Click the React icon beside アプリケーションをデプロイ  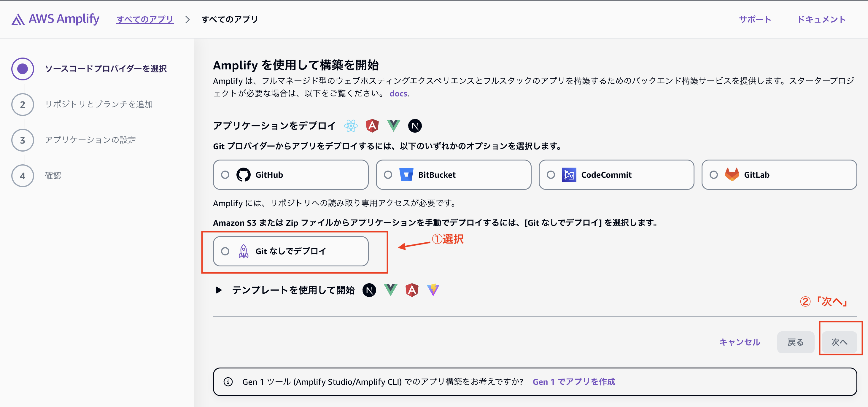point(351,126)
